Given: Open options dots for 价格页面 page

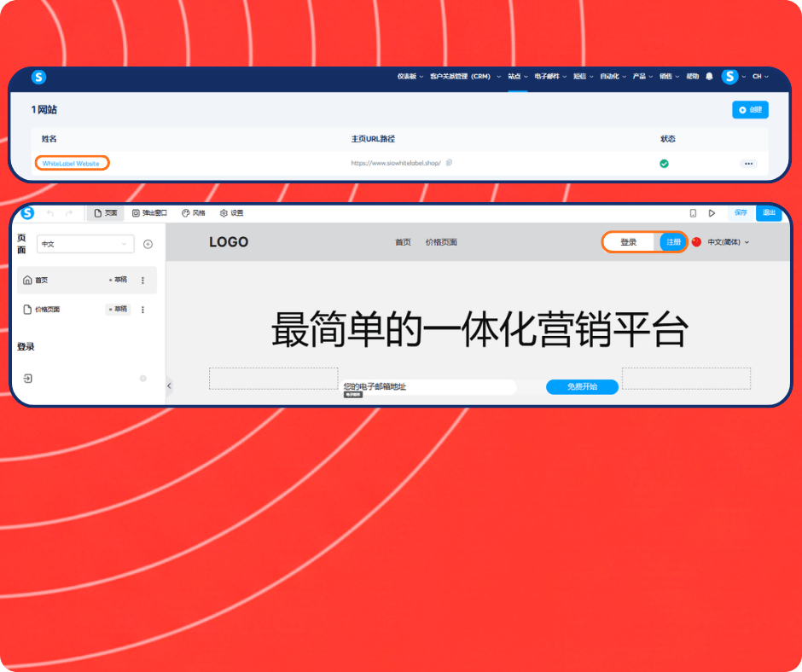Looking at the screenshot, I should point(142,310).
